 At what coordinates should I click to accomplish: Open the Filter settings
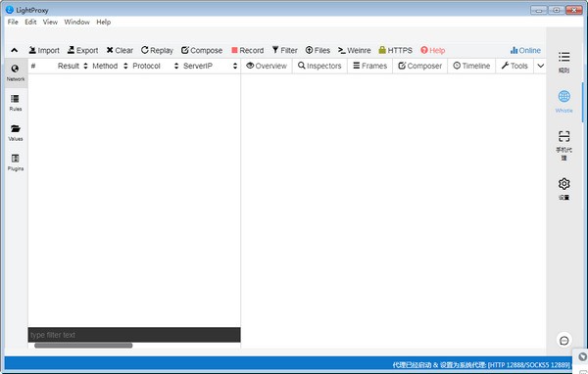click(x=284, y=50)
